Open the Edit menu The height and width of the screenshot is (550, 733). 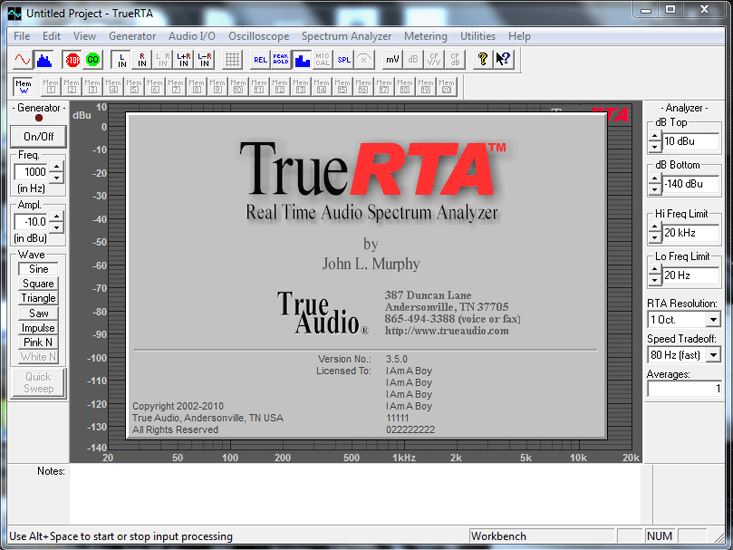[51, 36]
